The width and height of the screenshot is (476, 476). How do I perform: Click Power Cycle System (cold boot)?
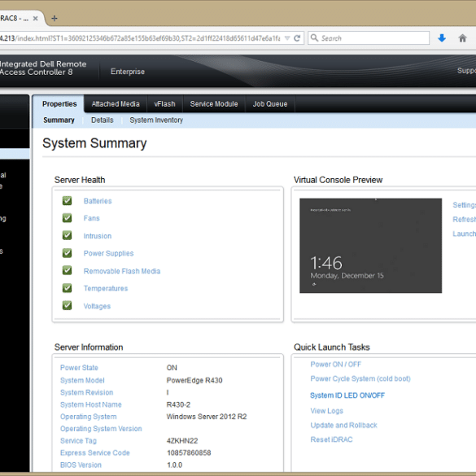[360, 379]
